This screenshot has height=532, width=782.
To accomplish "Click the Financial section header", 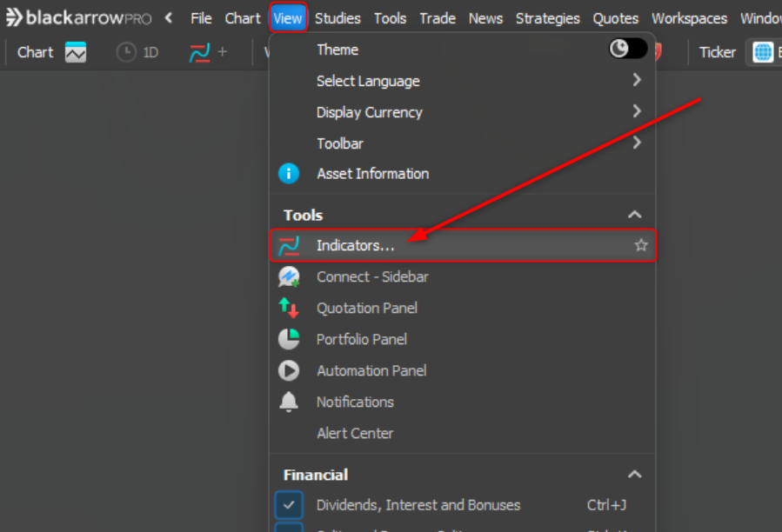I will 316,475.
